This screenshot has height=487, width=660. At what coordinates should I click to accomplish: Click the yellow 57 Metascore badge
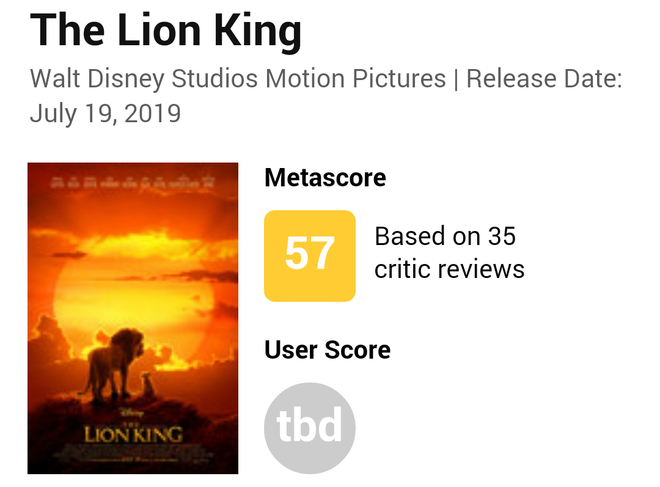pyautogui.click(x=309, y=255)
